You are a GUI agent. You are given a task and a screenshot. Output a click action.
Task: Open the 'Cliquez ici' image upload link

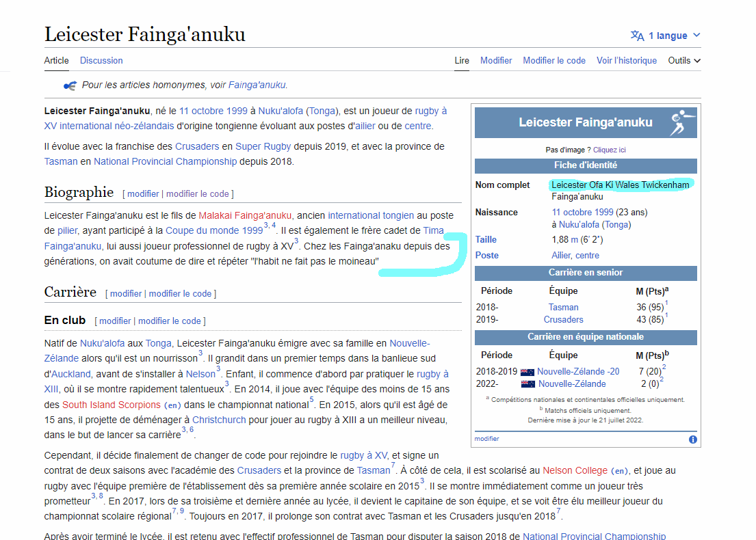coord(610,150)
